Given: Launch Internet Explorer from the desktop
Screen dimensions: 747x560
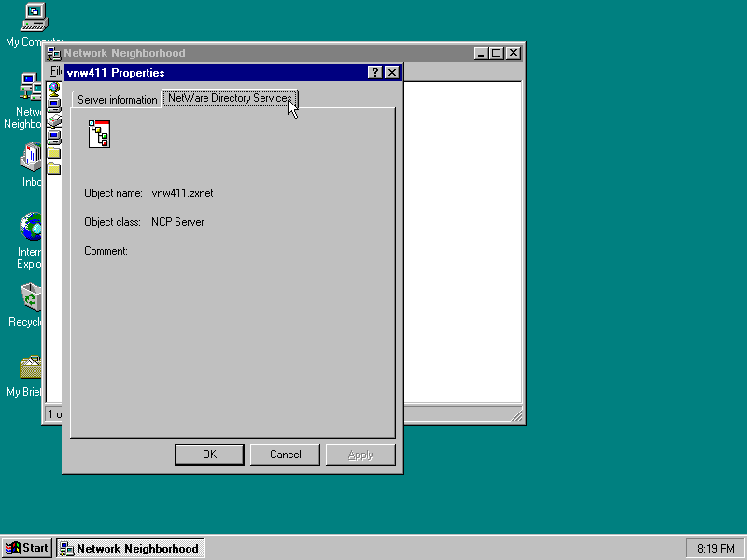Looking at the screenshot, I should [x=31, y=227].
